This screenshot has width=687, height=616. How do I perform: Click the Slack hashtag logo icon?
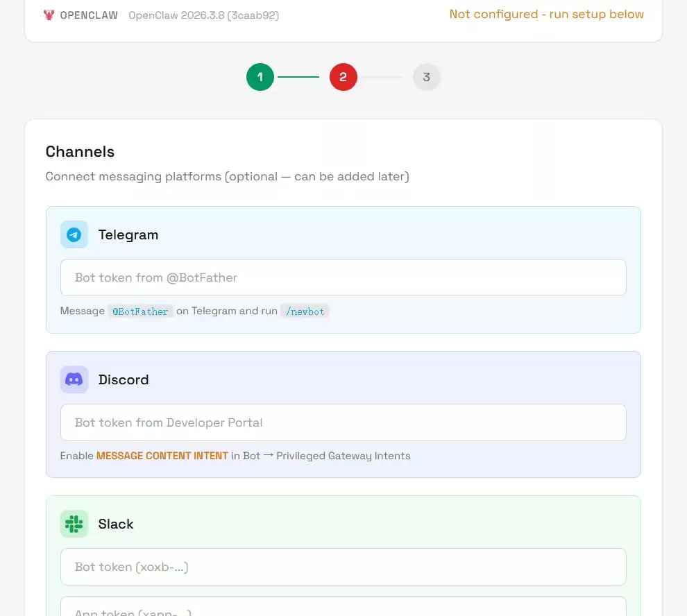click(x=74, y=524)
